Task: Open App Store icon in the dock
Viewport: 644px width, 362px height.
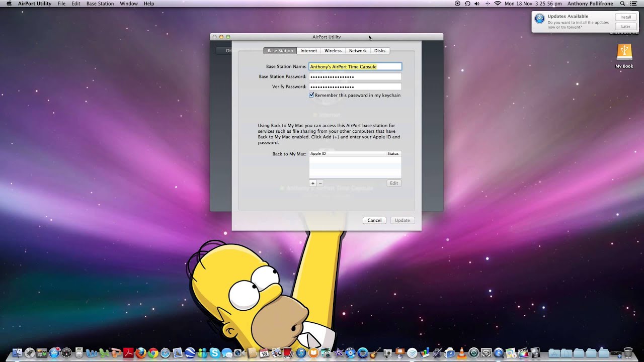Action: (x=54, y=353)
